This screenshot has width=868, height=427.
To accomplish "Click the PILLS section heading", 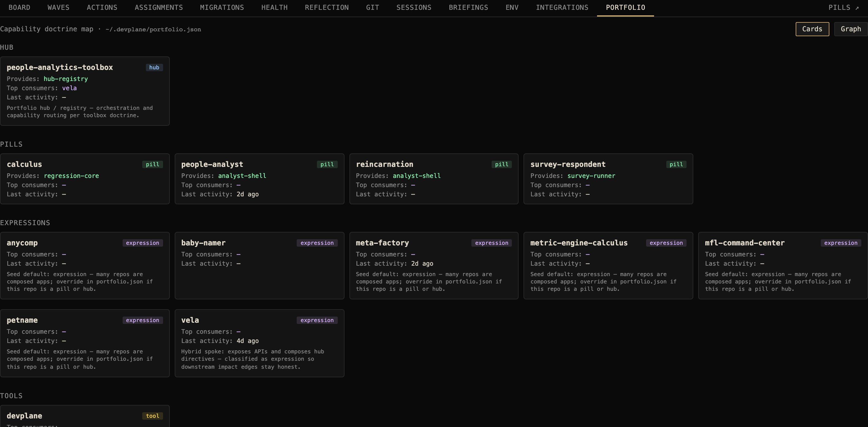I will click(x=11, y=144).
